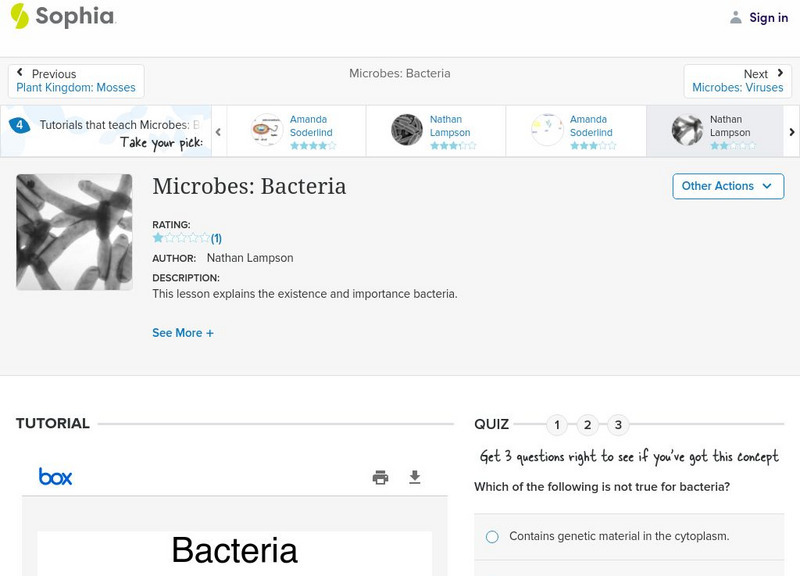Download the Bacteria tutorial document
This screenshot has height=576, width=800.
[x=415, y=477]
